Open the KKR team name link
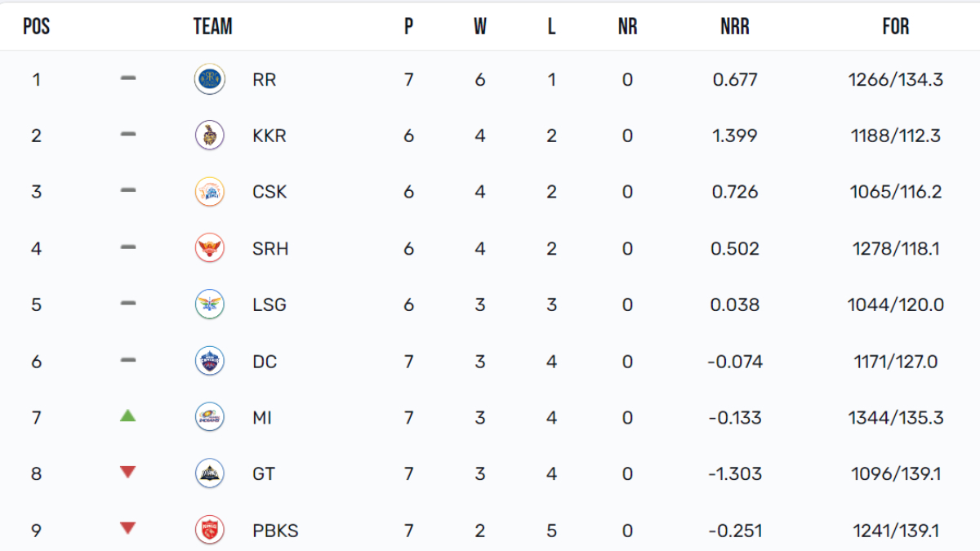The image size is (980, 551). 269,136
